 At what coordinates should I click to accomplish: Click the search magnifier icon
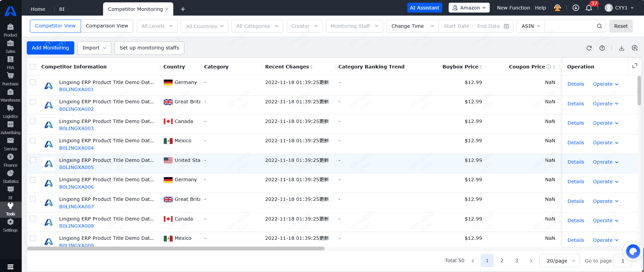pyautogui.click(x=600, y=26)
